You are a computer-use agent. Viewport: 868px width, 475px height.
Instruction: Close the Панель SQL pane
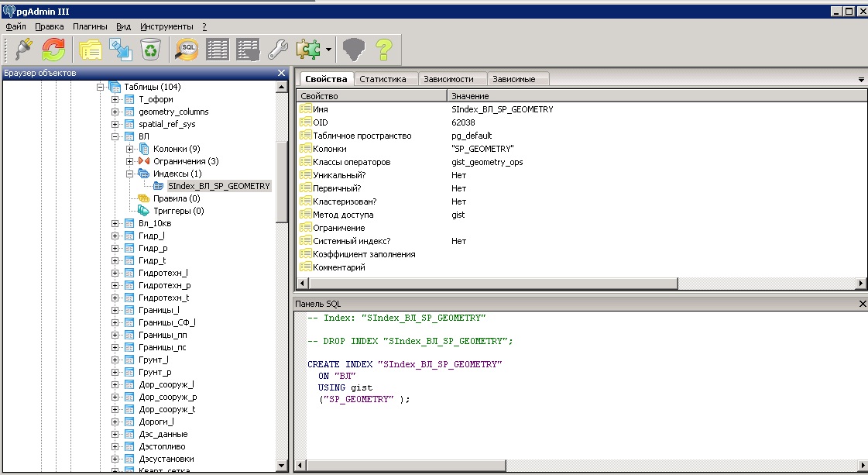[x=863, y=304]
